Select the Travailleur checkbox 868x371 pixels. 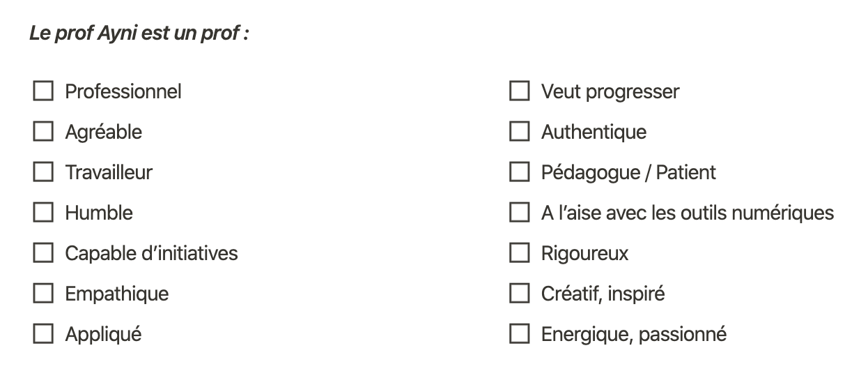(43, 172)
